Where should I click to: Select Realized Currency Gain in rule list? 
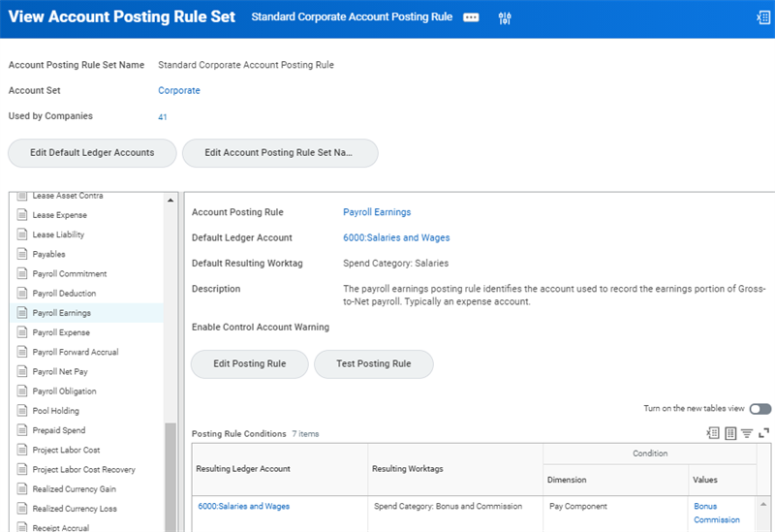[x=75, y=489]
